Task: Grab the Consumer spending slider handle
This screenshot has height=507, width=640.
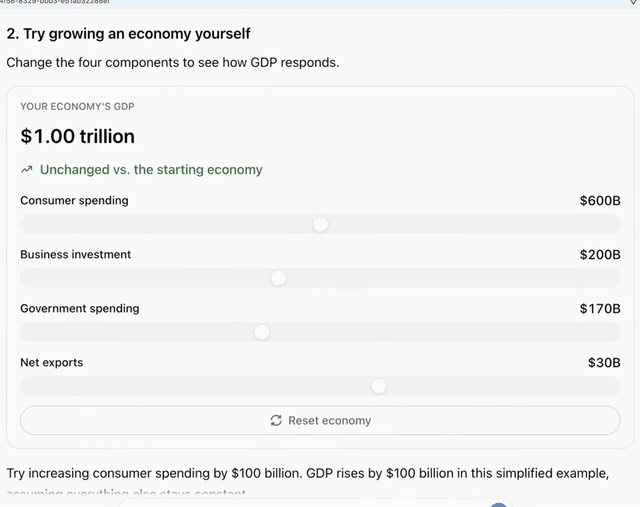Action: (x=320, y=224)
